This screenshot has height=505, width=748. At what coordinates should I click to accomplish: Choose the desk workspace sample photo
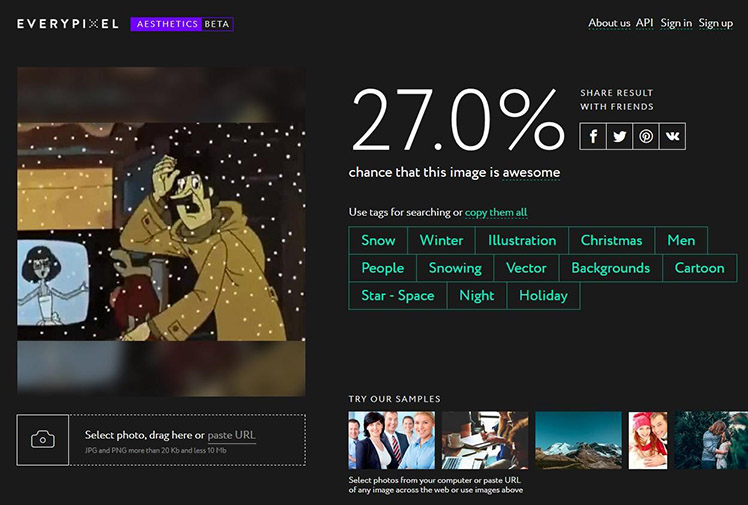(485, 440)
